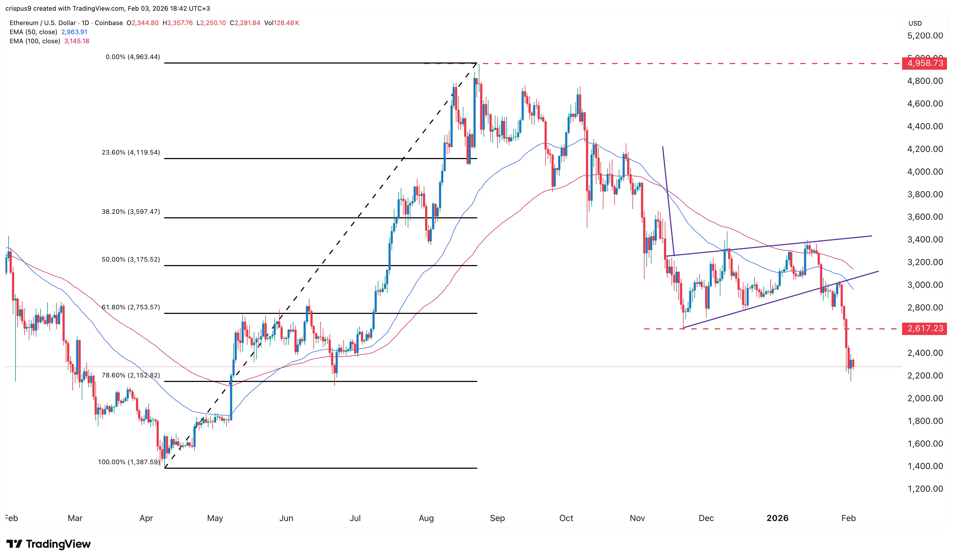
Task: Click the red 2,617.23 price label
Action: pyautogui.click(x=925, y=328)
